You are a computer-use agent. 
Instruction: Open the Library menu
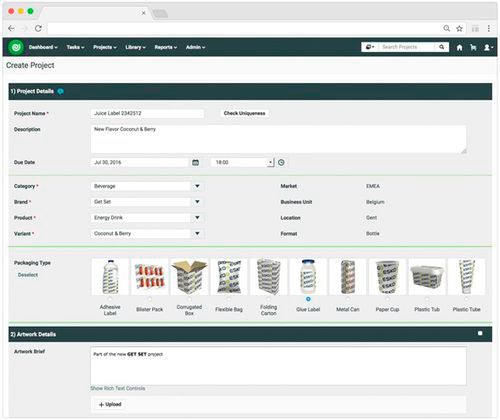(135, 47)
